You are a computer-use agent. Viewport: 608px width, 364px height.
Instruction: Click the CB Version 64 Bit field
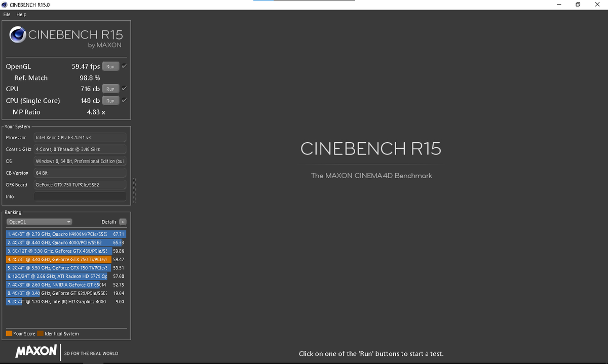pos(80,173)
